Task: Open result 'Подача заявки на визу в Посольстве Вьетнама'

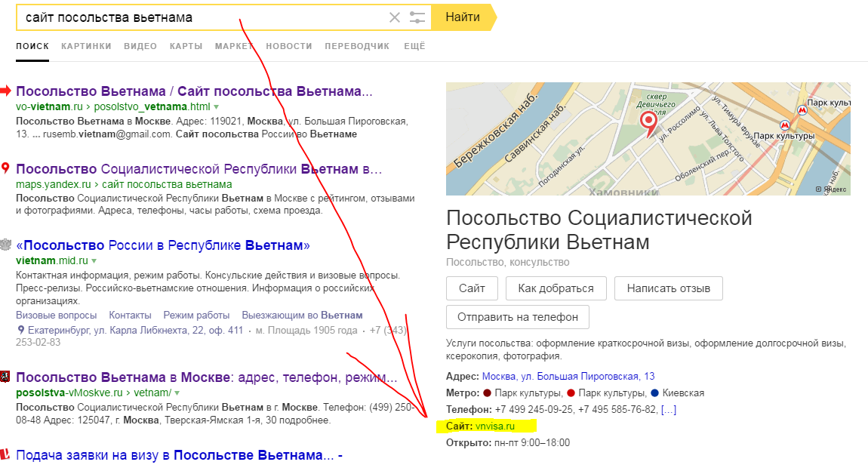Action: [x=180, y=455]
